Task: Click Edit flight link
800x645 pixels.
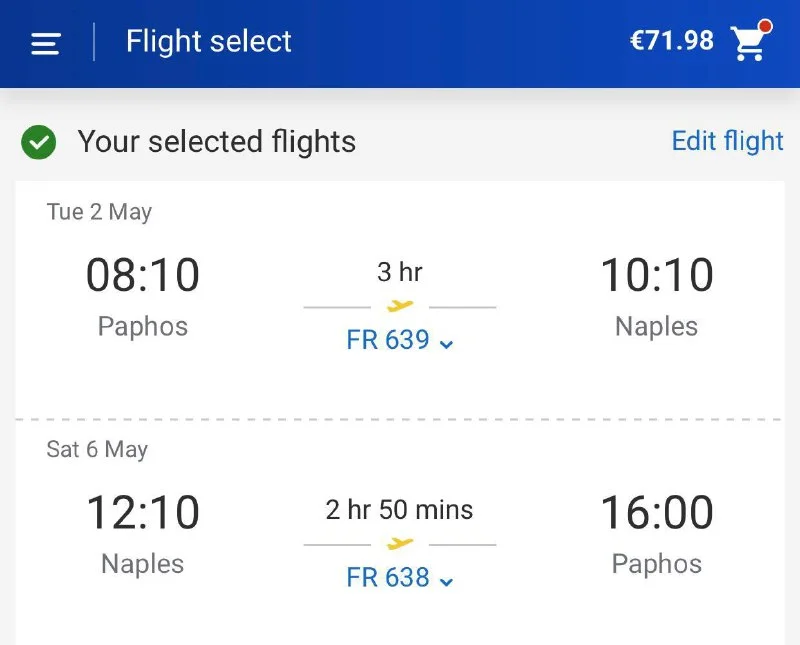Action: click(727, 141)
